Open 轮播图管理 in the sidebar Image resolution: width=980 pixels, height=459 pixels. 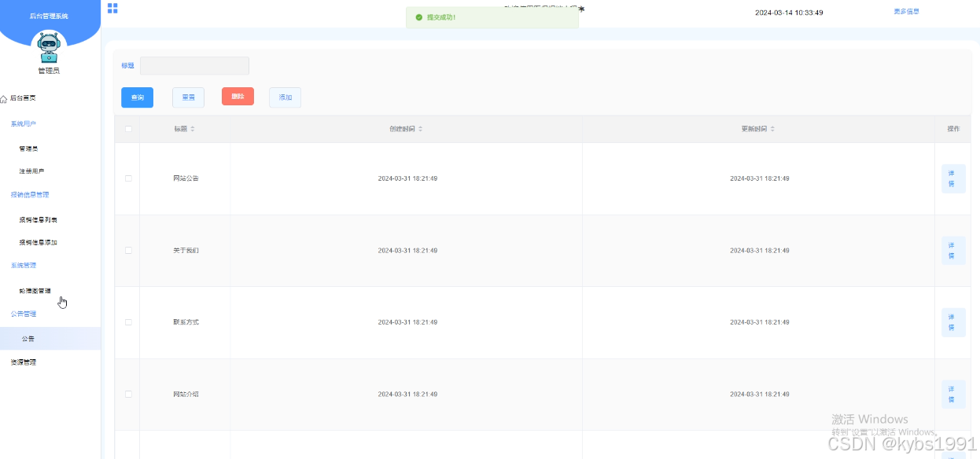point(35,291)
